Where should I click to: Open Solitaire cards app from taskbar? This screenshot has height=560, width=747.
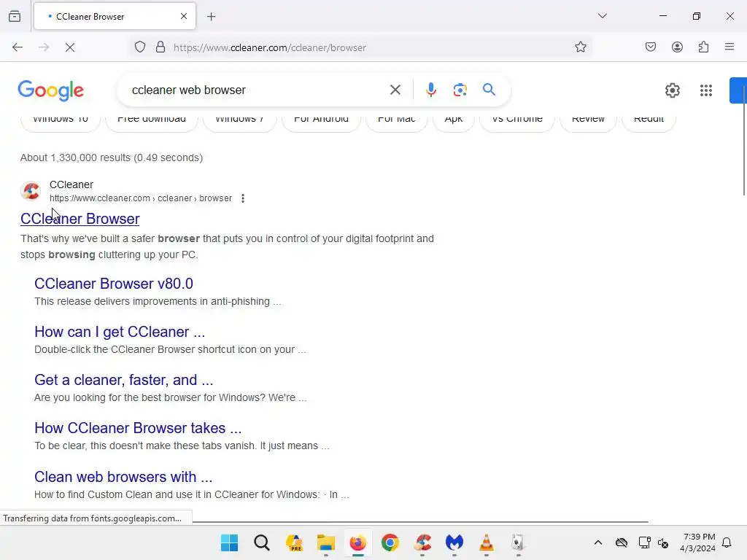tap(518, 542)
